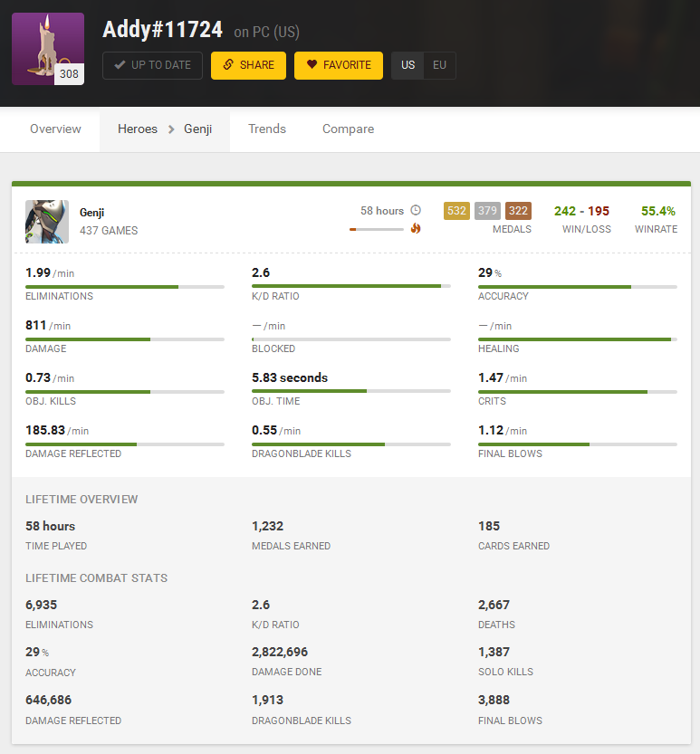Screen dimensions: 700x754
Task: Click the Genji hero name
Action: tap(91, 213)
